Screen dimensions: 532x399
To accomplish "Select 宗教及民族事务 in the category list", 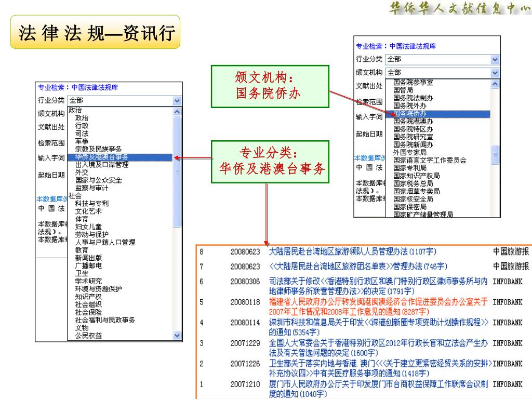I will coord(98,149).
